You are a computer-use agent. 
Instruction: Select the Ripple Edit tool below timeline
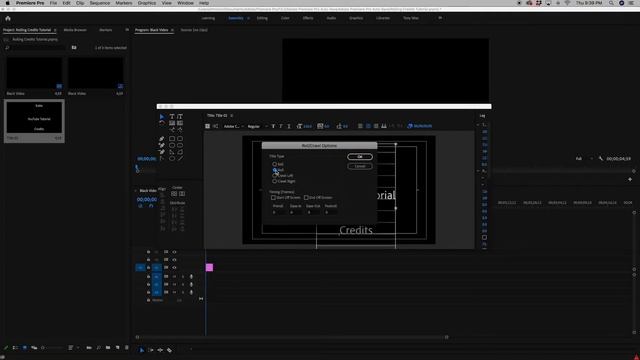pos(160,350)
